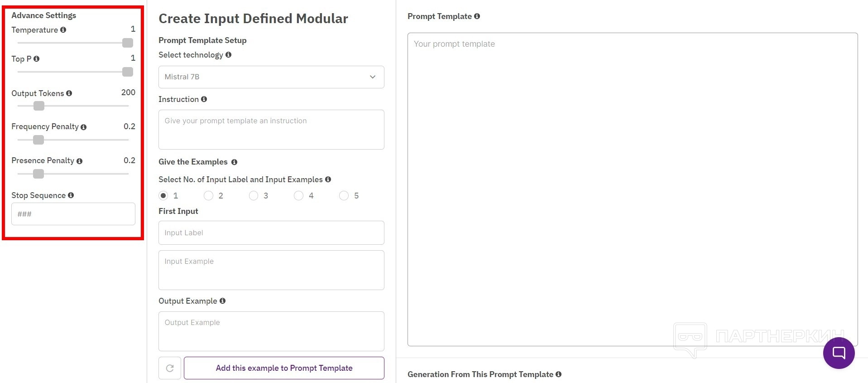Open the chat support bubble

pyautogui.click(x=839, y=353)
